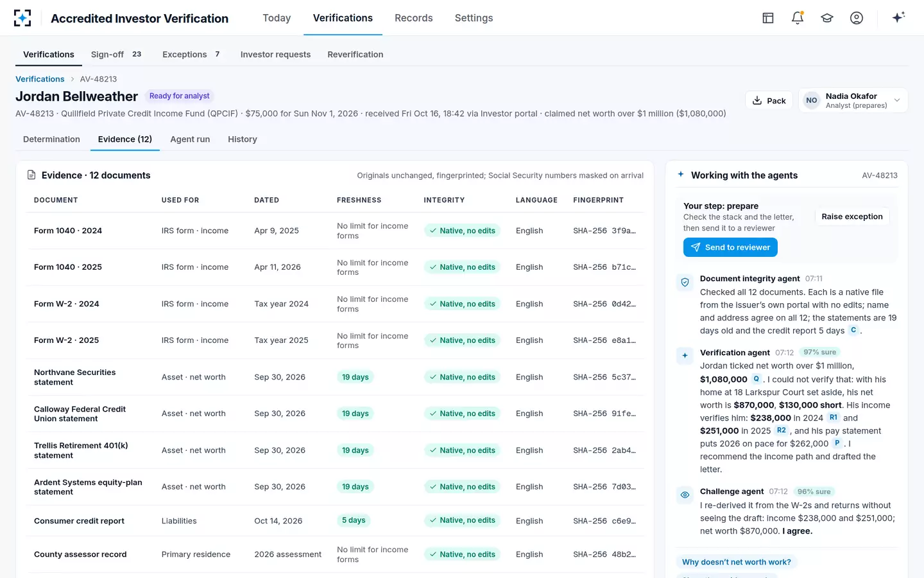Click 'Why doesn't net worth work?' suggestion
The height and width of the screenshot is (578, 924).
coord(737,562)
